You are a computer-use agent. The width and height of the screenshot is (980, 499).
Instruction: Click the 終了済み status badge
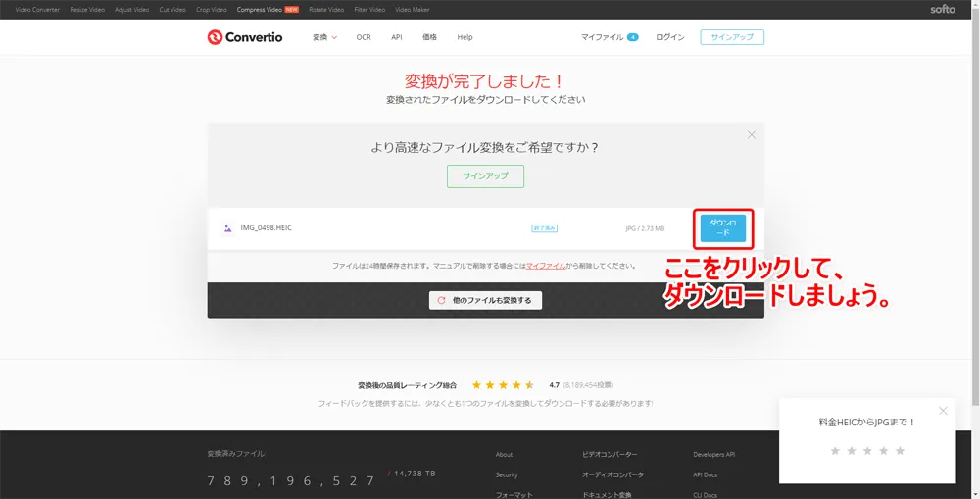(544, 228)
